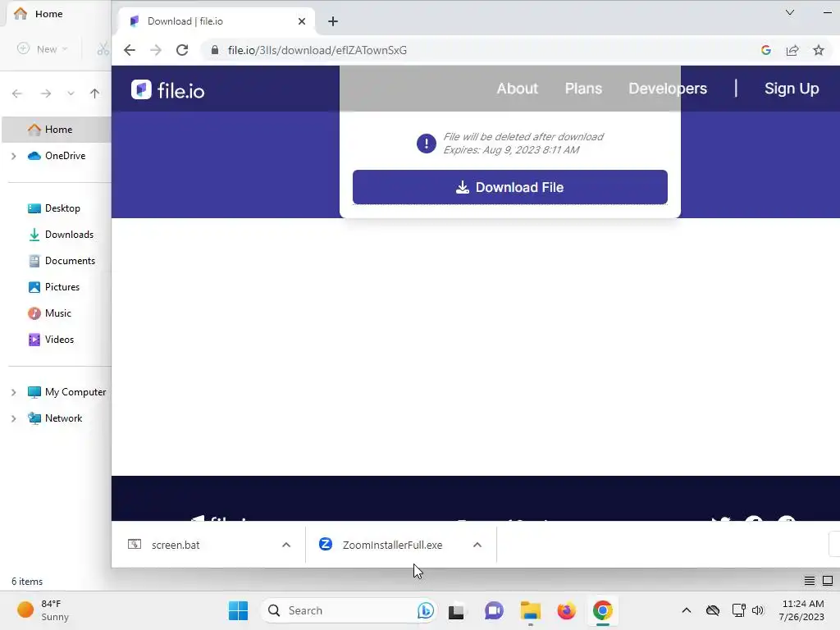Click the Download File button
This screenshot has width=840, height=630.
[x=510, y=187]
